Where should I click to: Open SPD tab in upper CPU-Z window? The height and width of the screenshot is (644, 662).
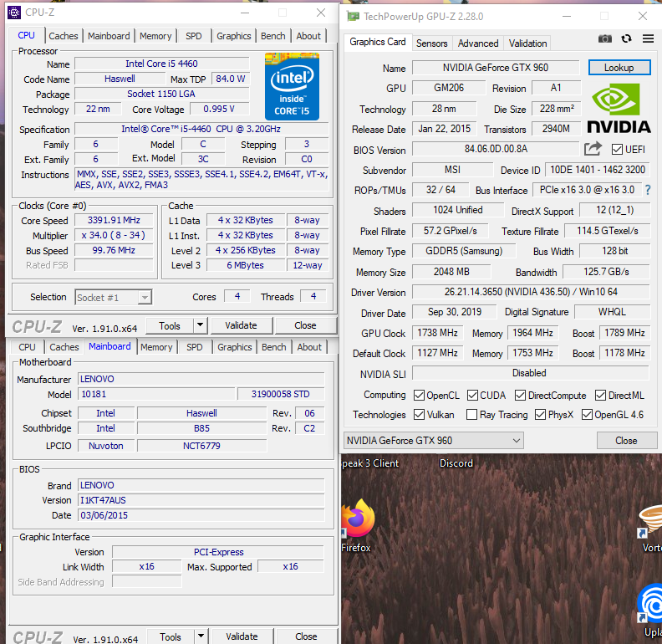[194, 36]
